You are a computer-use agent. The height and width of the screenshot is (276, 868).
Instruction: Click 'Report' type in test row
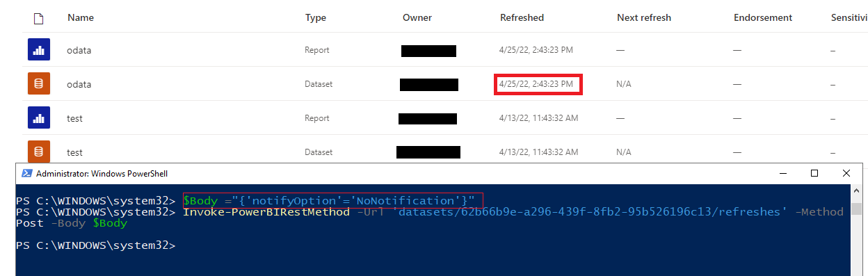coord(317,118)
